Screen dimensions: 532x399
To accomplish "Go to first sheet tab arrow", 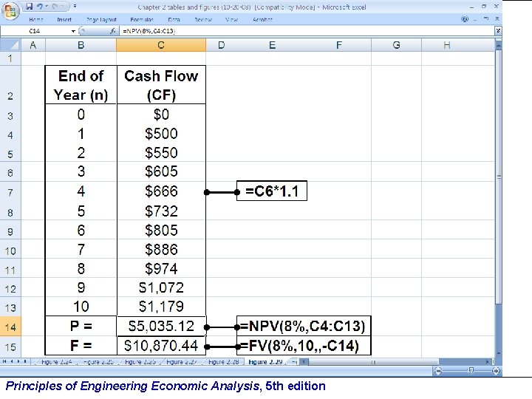I will point(4,361).
